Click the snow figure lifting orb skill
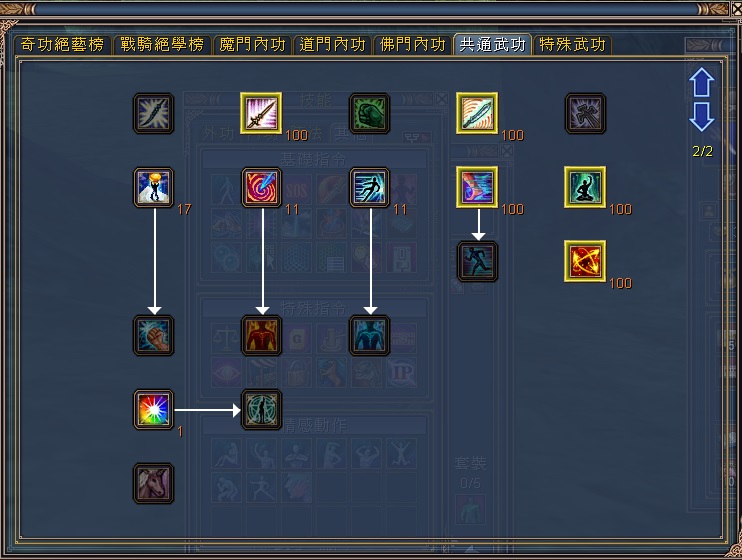 coord(153,187)
